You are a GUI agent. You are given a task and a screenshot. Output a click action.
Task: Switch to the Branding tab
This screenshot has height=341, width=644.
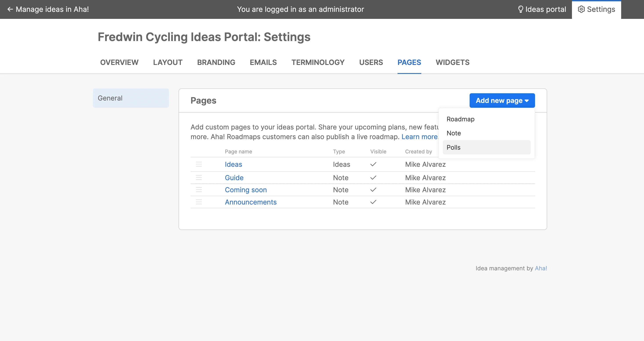pyautogui.click(x=216, y=62)
